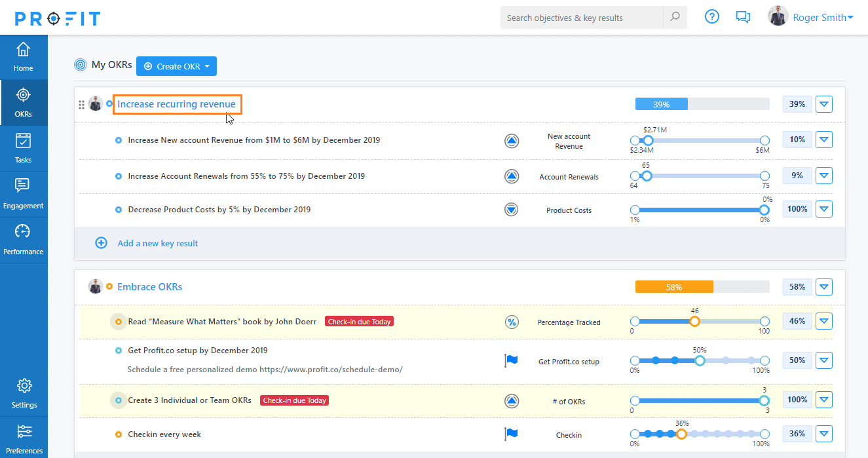Click Check-in due Today badge on Read book row
The image size is (868, 458).
[x=359, y=322]
